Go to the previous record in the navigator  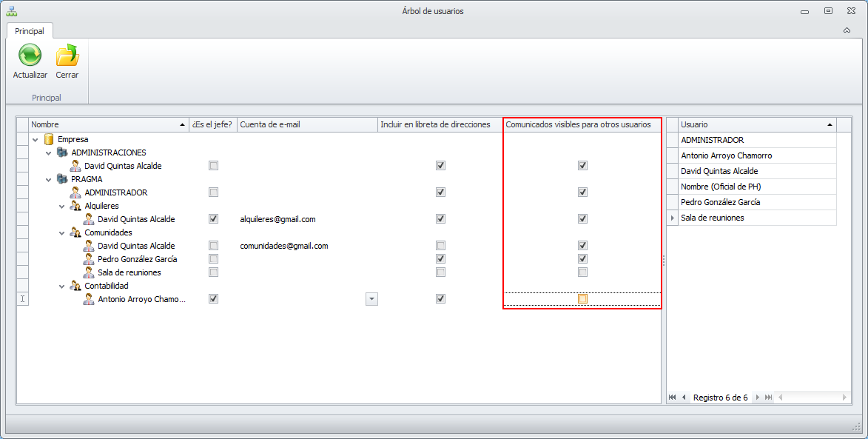click(684, 398)
